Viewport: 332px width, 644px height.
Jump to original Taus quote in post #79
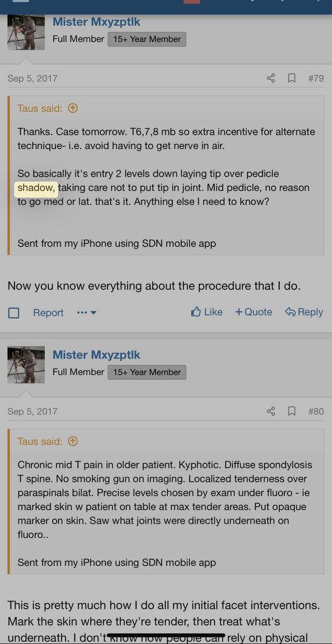coord(72,108)
